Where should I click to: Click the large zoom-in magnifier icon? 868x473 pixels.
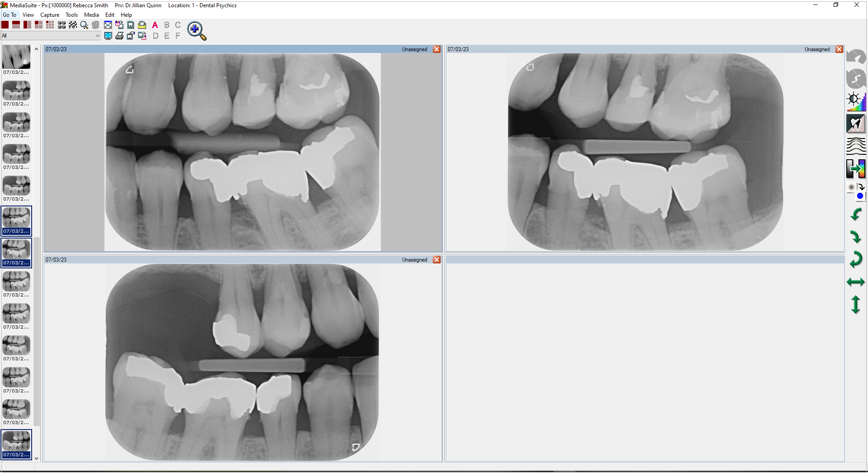(x=197, y=31)
